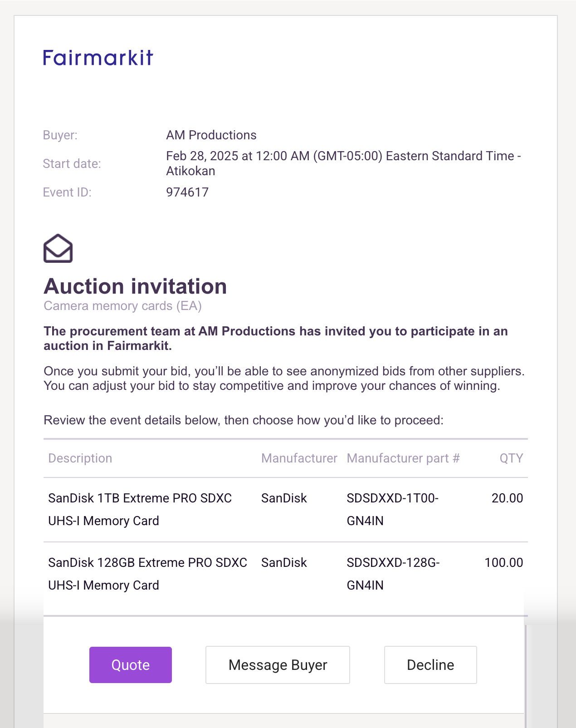
Task: Click the QTY column header
Action: 511,458
